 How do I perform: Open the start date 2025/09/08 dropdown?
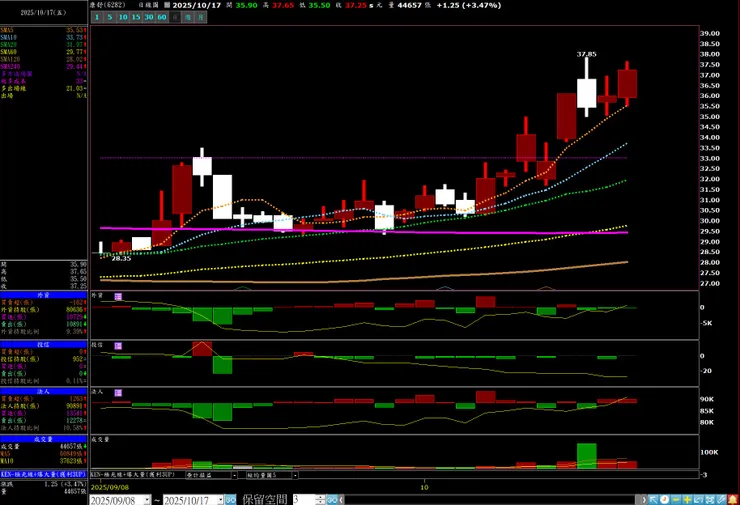click(x=145, y=498)
